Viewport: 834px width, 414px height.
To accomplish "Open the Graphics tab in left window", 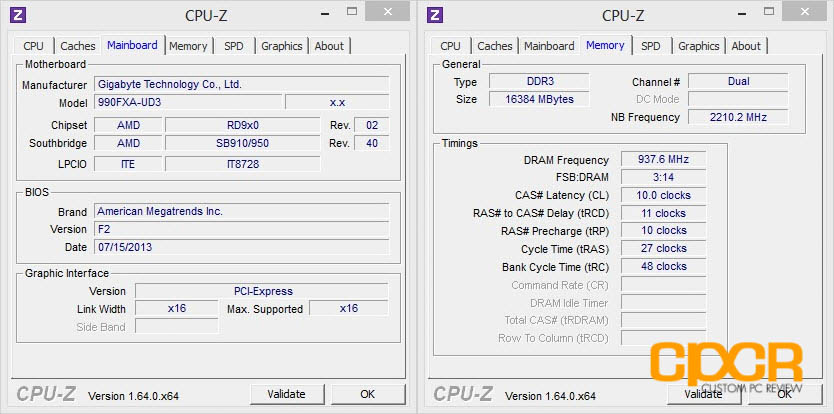I will coord(282,46).
